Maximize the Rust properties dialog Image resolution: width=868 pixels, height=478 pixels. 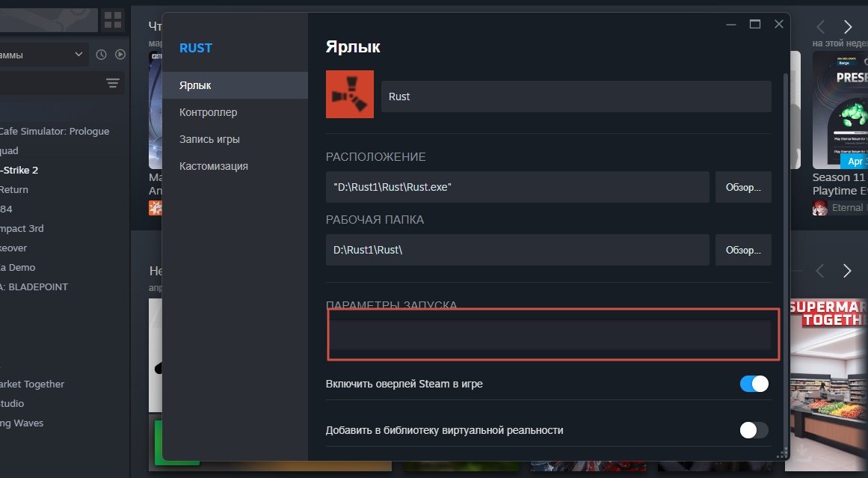(x=754, y=24)
